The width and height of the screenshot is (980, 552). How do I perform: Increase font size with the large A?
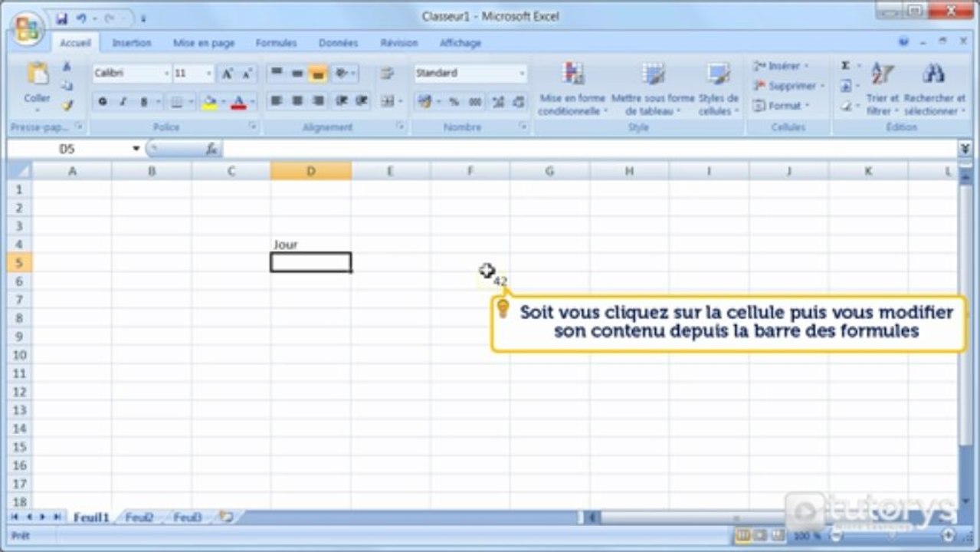pos(228,74)
